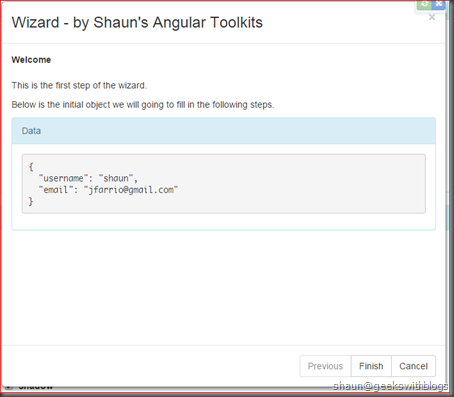Click "This is the first step" sentence

79,85
